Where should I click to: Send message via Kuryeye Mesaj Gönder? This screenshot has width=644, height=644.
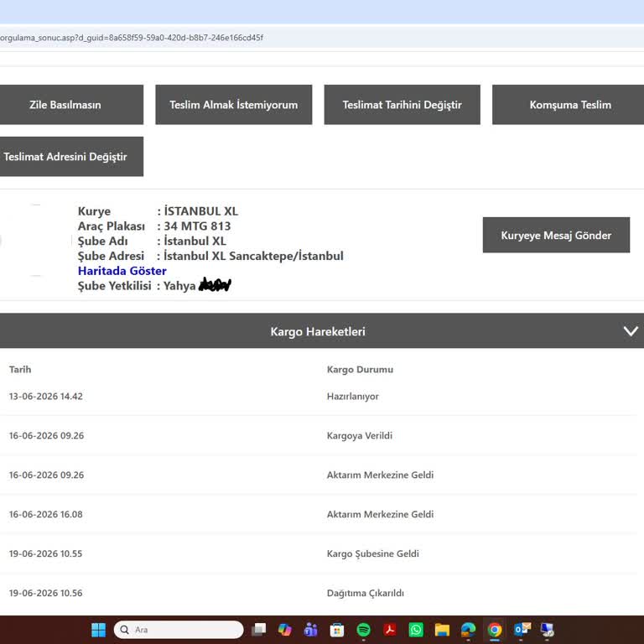(x=556, y=235)
